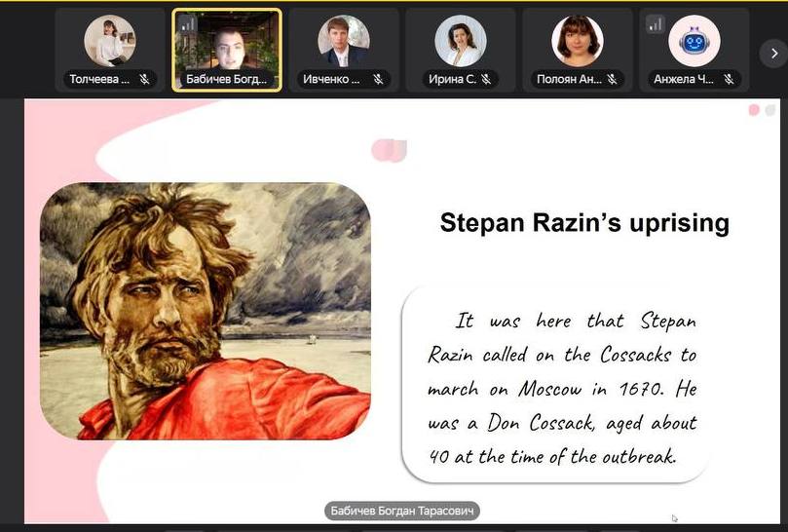
Task: Select Полоян Ан... participant avatar
Action: click(577, 41)
